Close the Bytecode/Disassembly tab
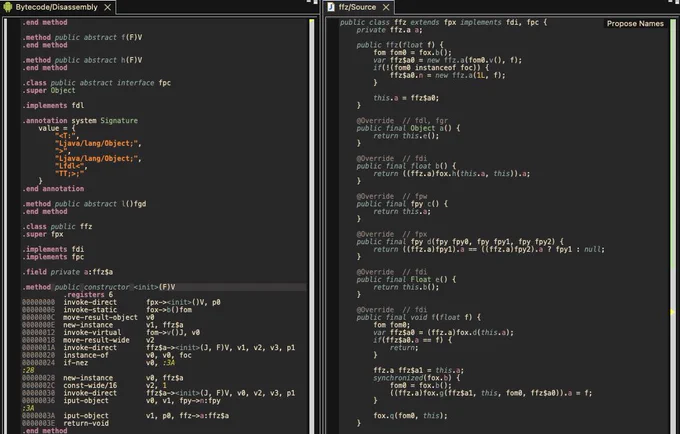 tap(108, 7)
